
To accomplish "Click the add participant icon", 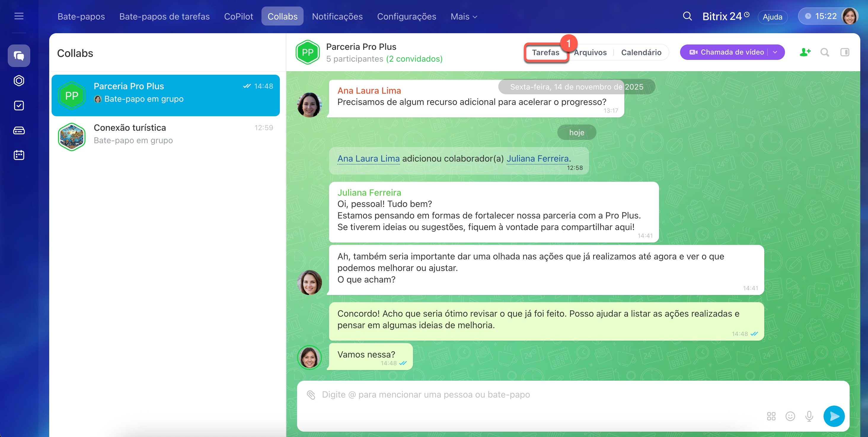I will click(805, 52).
